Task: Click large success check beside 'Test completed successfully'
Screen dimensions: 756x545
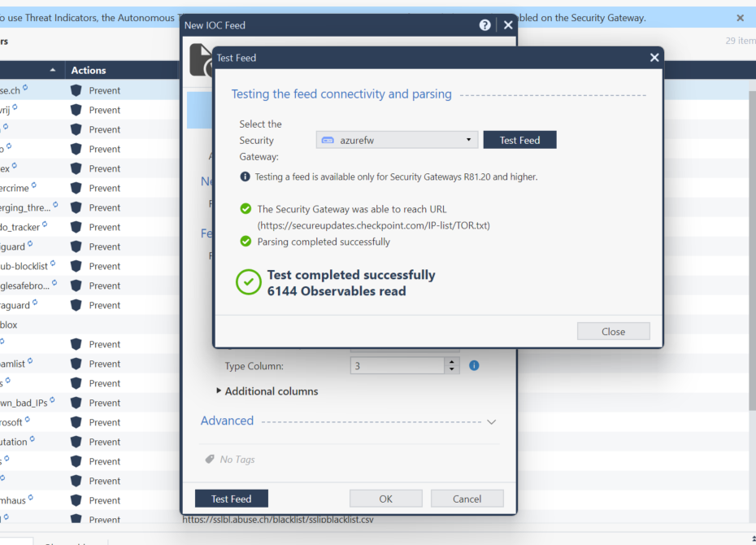Action: 248,282
